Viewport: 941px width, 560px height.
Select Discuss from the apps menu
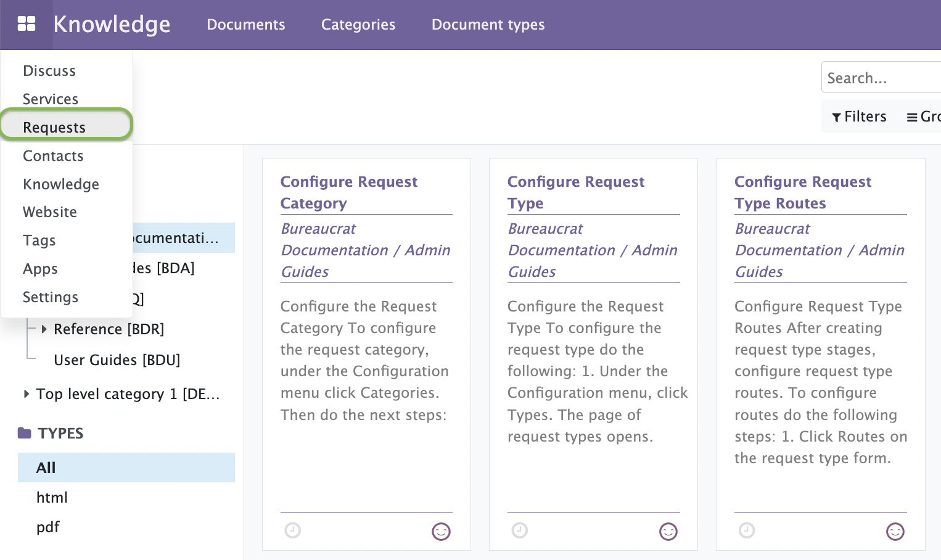(67, 71)
